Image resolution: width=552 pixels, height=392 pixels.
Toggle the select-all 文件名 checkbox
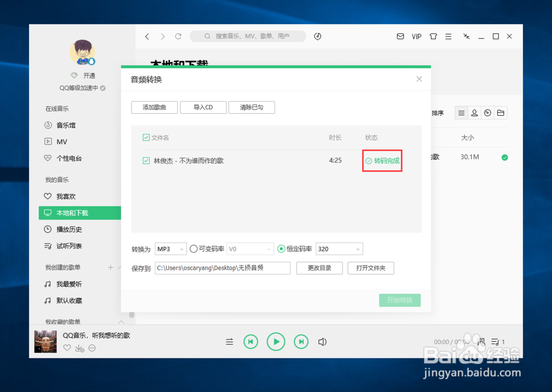click(x=146, y=137)
